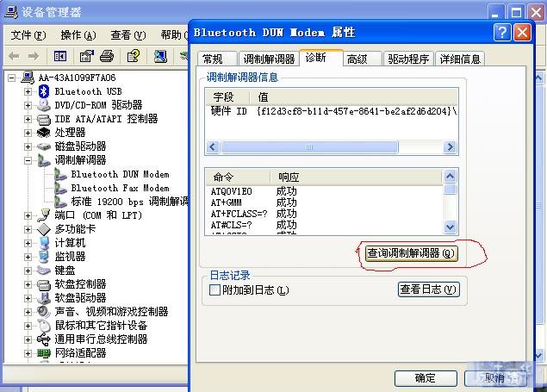Toggle the console tree pane icon
Viewport: 547px width, 392px height.
point(60,56)
